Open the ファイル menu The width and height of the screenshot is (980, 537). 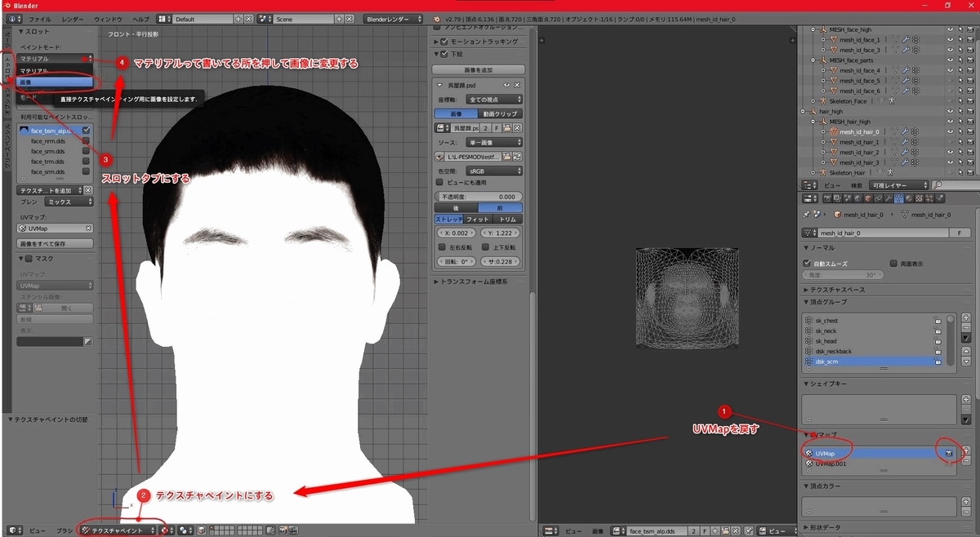[39, 19]
